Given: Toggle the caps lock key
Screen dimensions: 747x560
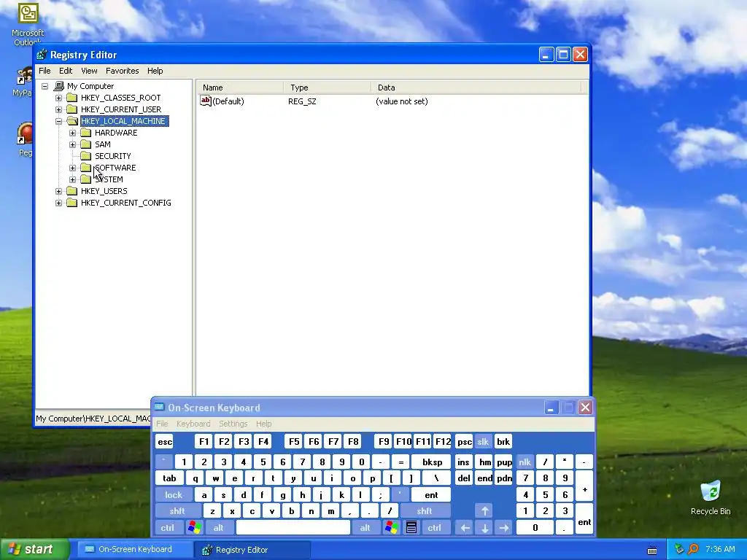Looking at the screenshot, I should tap(174, 495).
